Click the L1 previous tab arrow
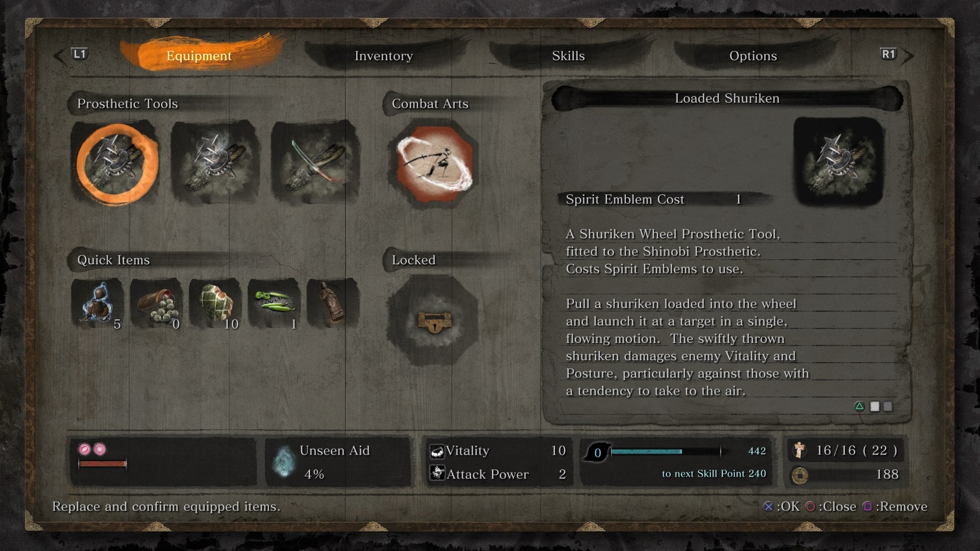Viewport: 980px width, 551px height. 71,55
